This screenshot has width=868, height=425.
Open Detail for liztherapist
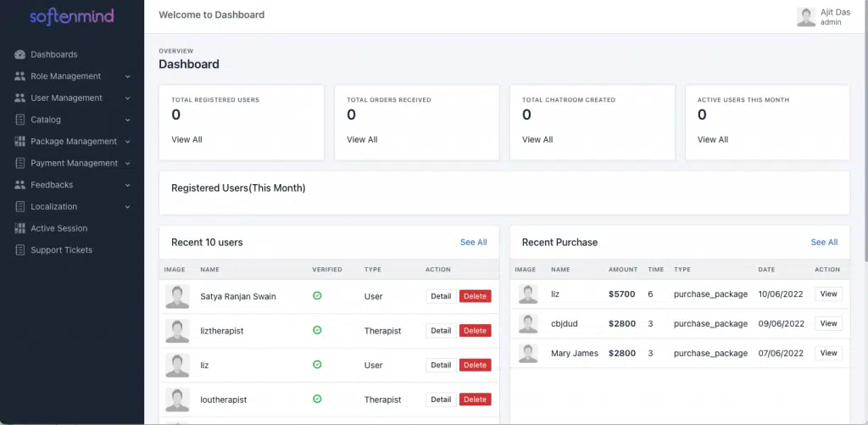[441, 330]
